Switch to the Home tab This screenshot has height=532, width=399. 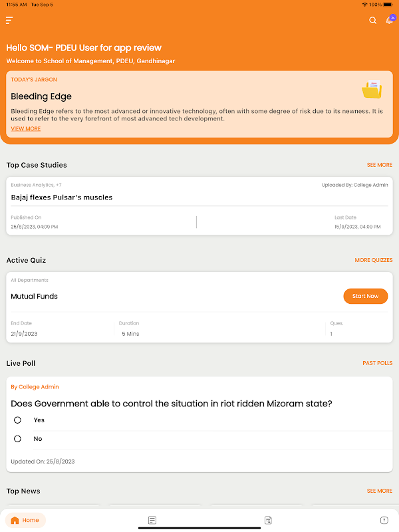[25, 520]
